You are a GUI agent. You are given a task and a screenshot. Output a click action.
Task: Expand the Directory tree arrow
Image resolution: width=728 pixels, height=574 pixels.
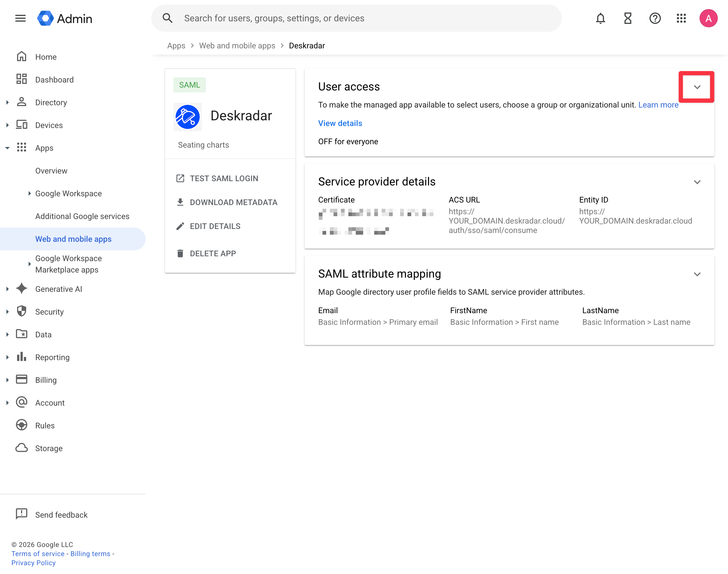click(x=7, y=102)
